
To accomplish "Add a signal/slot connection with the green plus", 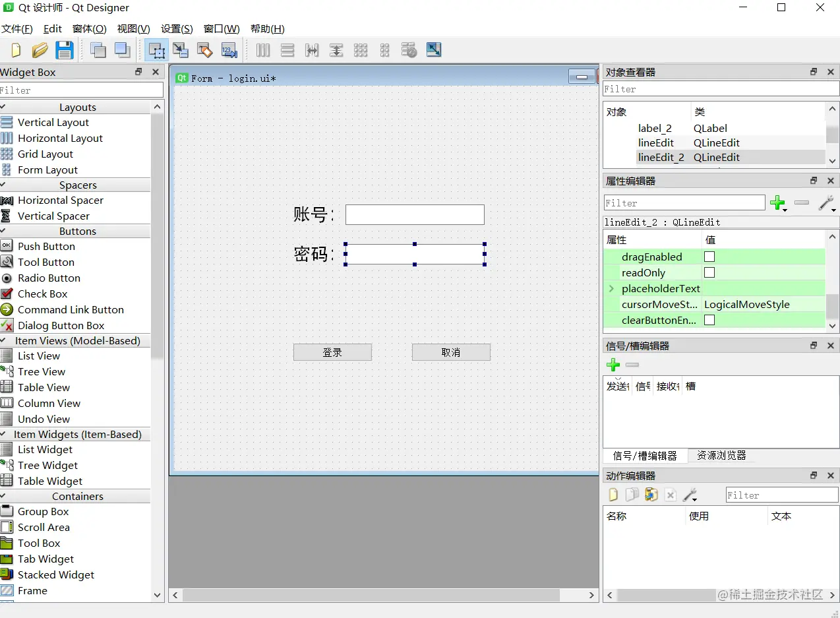I will [x=613, y=365].
